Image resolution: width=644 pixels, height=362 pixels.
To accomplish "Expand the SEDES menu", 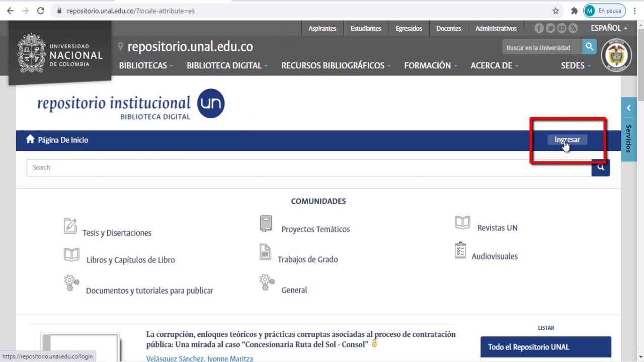I will pos(576,65).
